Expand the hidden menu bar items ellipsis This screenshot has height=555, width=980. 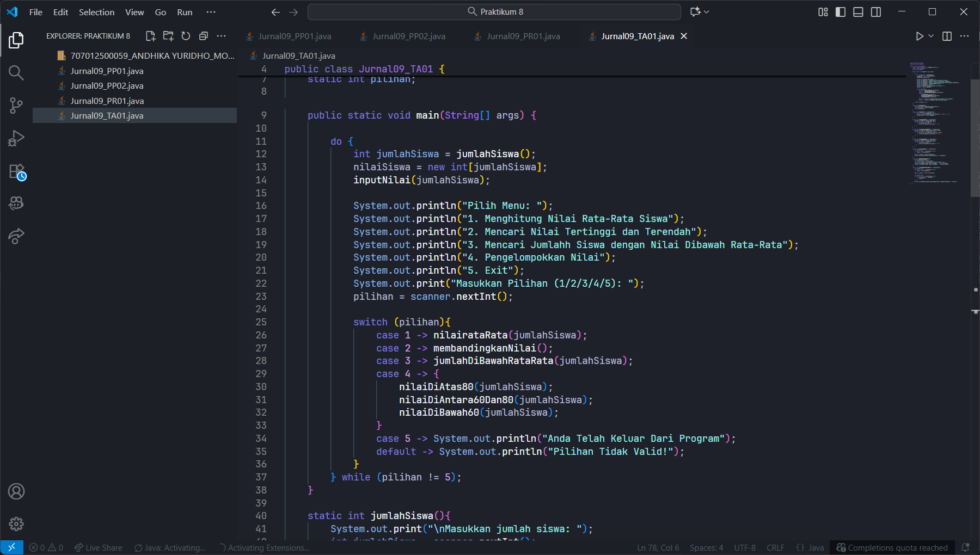(x=211, y=12)
